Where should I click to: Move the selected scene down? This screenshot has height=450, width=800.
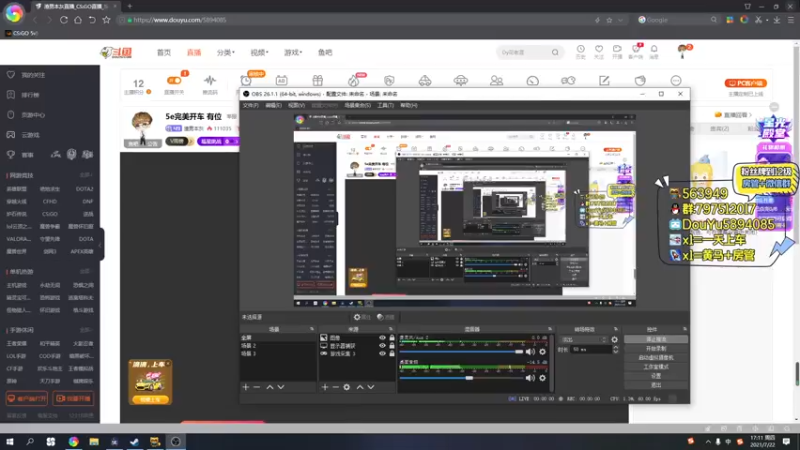(x=281, y=387)
